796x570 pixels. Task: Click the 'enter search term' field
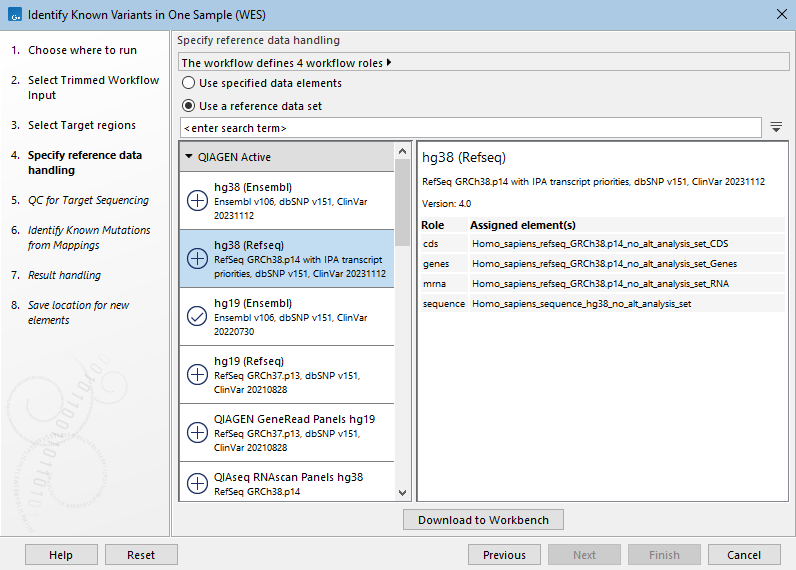(470, 128)
